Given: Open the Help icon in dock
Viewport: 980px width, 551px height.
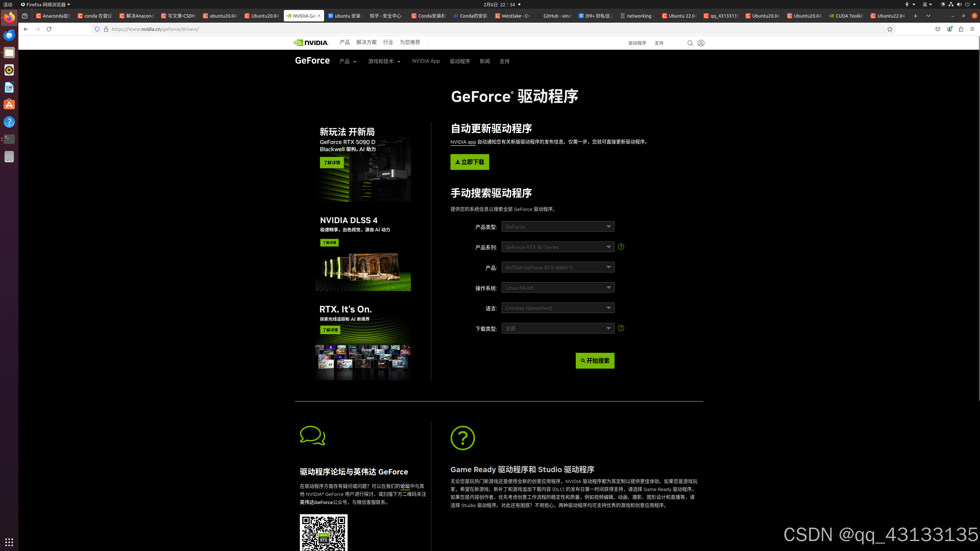Looking at the screenshot, I should [x=9, y=122].
